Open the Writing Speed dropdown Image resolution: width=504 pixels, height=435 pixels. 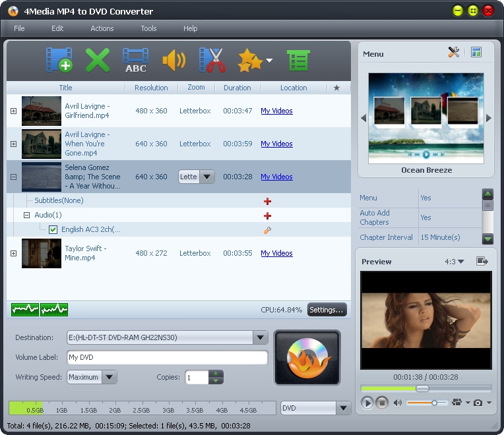pos(110,377)
